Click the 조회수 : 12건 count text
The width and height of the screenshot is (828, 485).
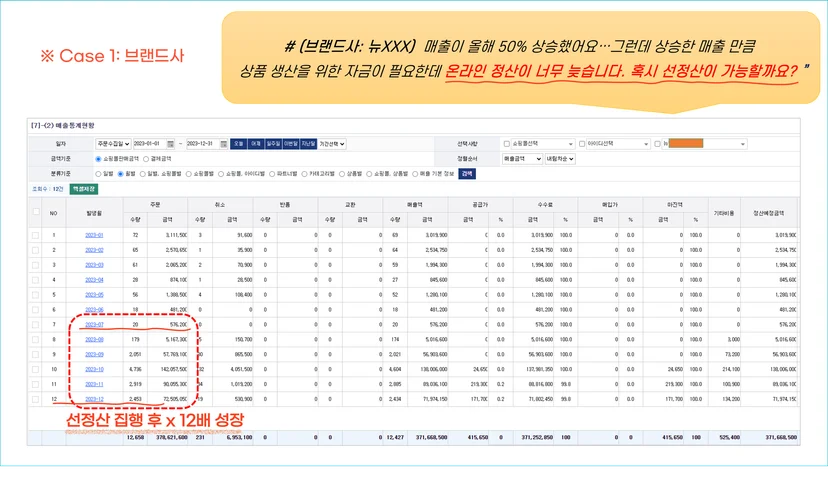pos(48,189)
